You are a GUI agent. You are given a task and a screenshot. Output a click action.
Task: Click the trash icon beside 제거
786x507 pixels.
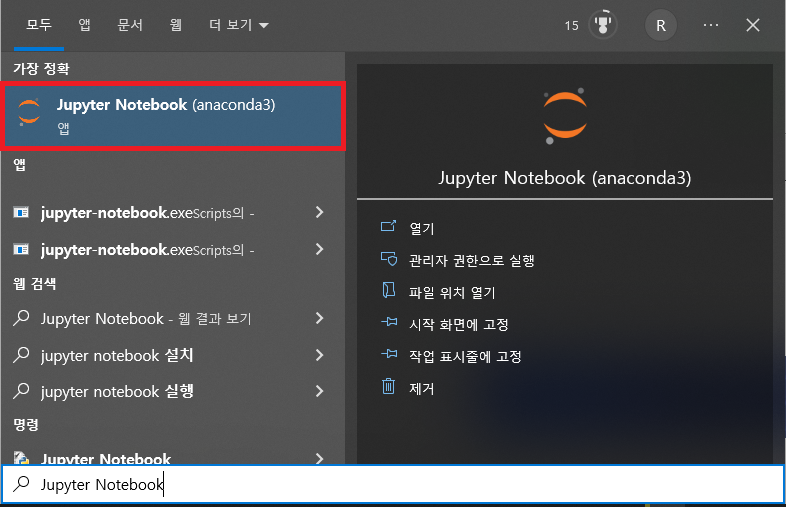388,387
